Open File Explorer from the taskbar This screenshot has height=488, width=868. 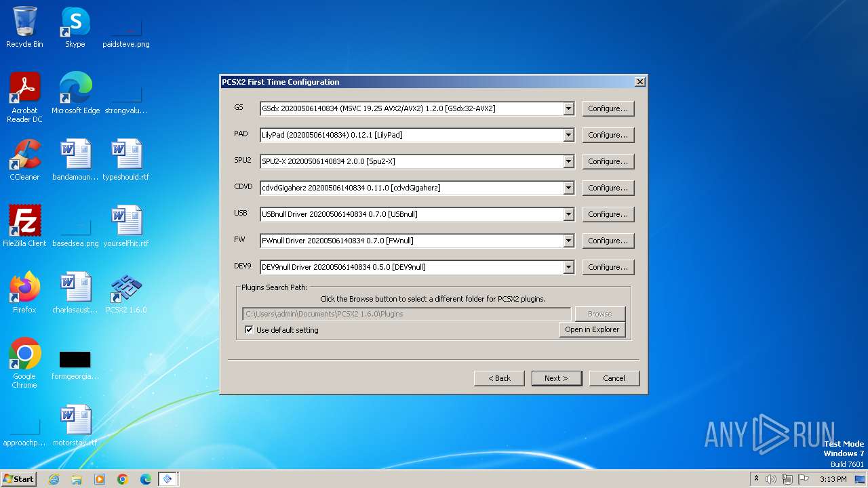point(77,479)
